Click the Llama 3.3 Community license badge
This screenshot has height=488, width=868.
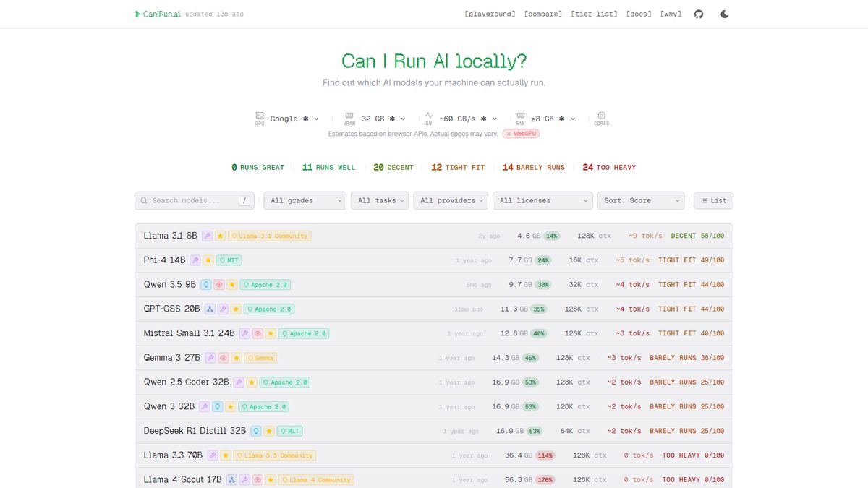pyautogui.click(x=275, y=455)
